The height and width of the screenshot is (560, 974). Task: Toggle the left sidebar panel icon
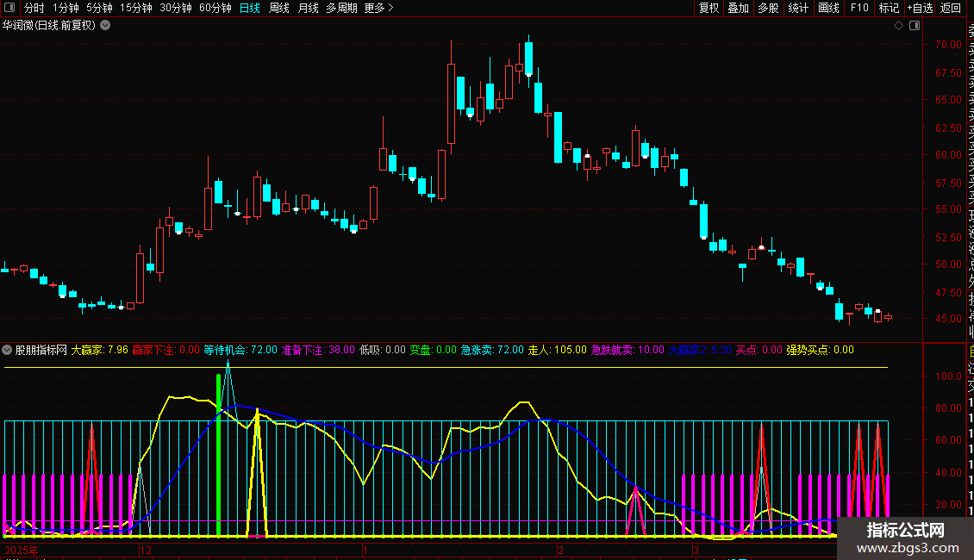coord(9,8)
